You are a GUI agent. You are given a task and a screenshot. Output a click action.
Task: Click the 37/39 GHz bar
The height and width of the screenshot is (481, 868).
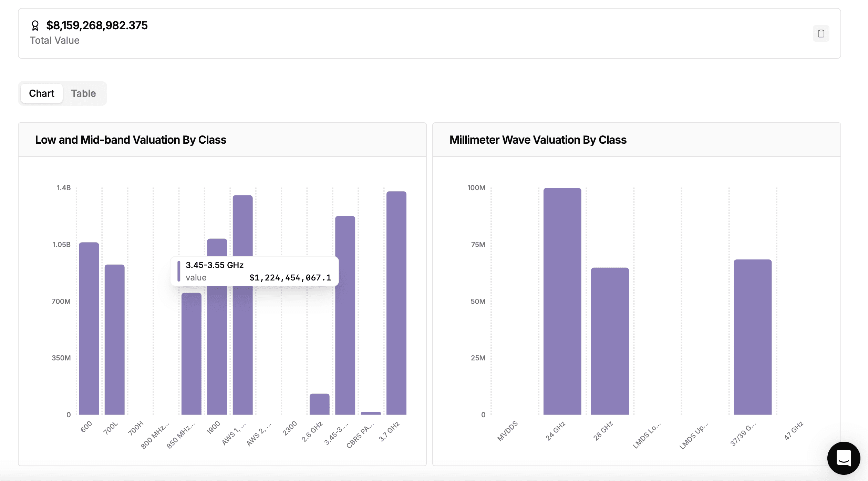point(752,337)
